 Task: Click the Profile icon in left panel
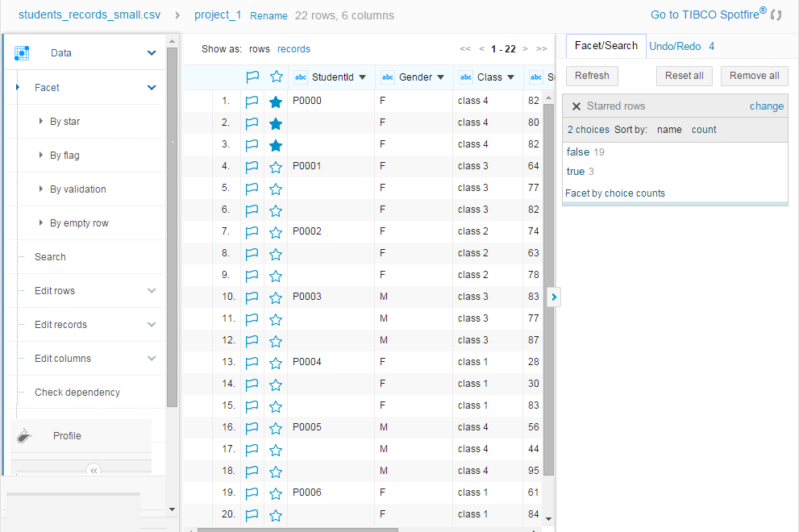pos(25,436)
